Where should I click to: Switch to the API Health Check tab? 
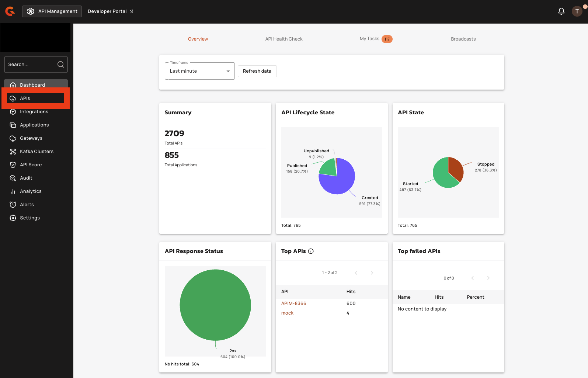pos(283,39)
